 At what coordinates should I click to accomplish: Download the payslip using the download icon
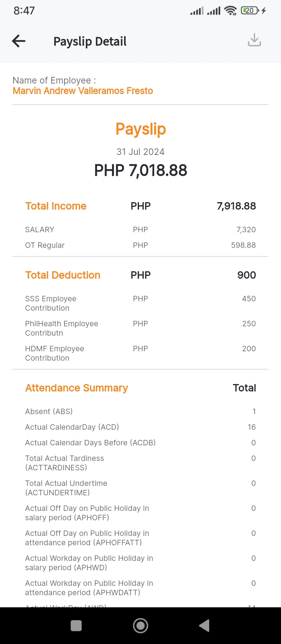tap(254, 40)
